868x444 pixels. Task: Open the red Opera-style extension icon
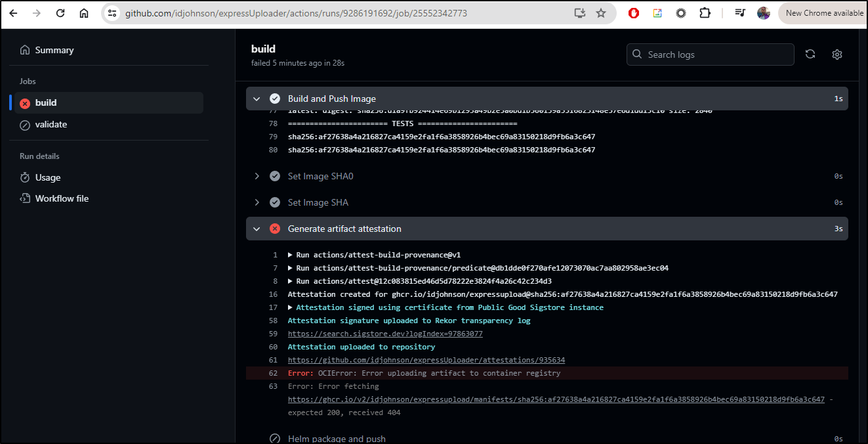point(634,13)
